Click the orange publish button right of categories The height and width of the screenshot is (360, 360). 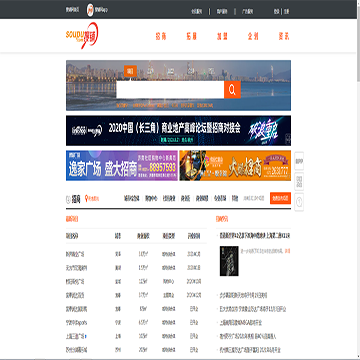[x=280, y=198]
